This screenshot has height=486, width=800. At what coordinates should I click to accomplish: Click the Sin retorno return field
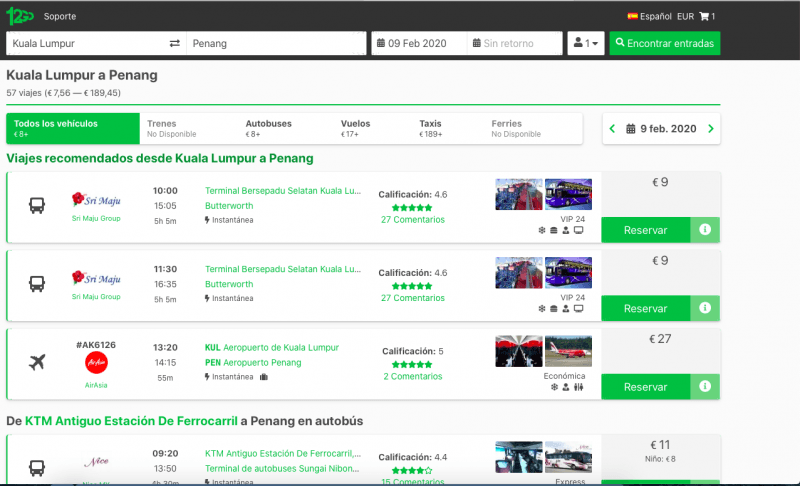(514, 43)
